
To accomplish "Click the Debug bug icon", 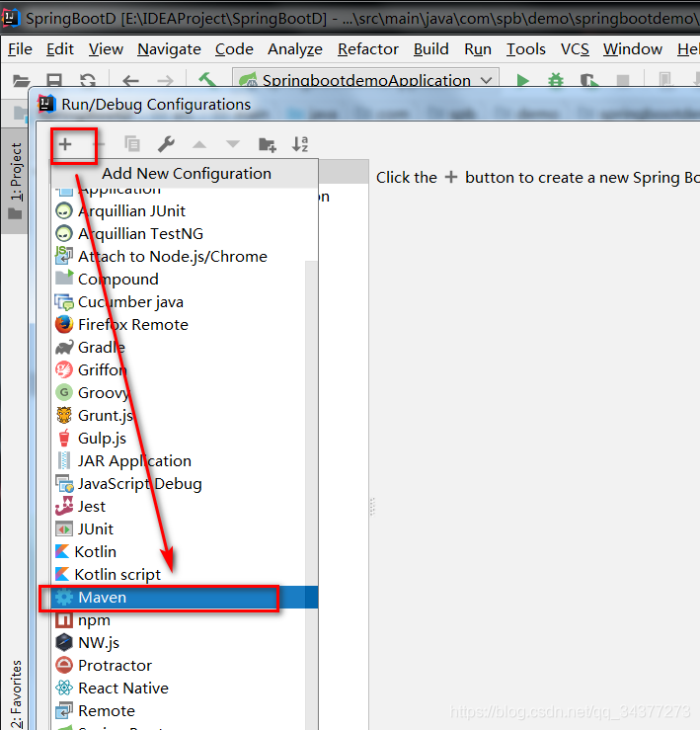I will [556, 80].
